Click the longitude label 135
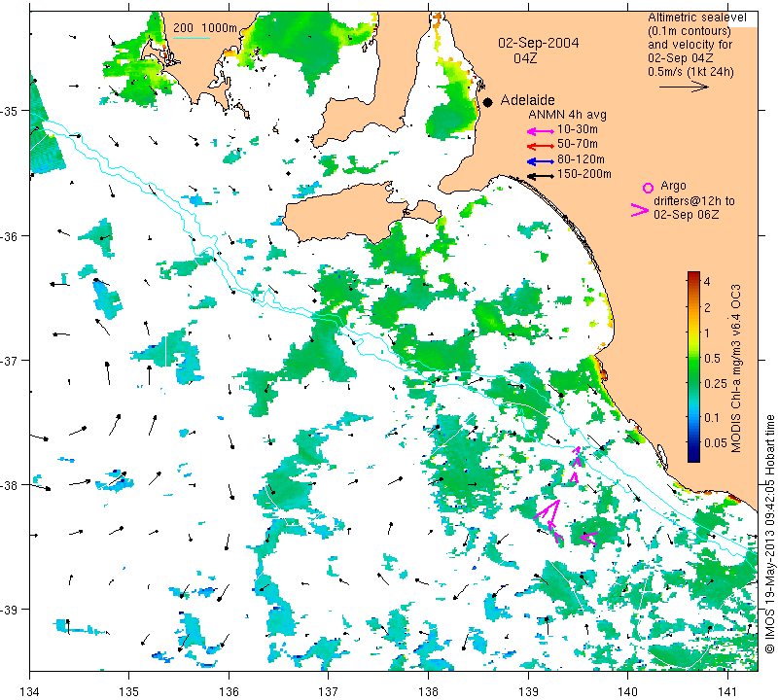The image size is (778, 700). (x=129, y=690)
